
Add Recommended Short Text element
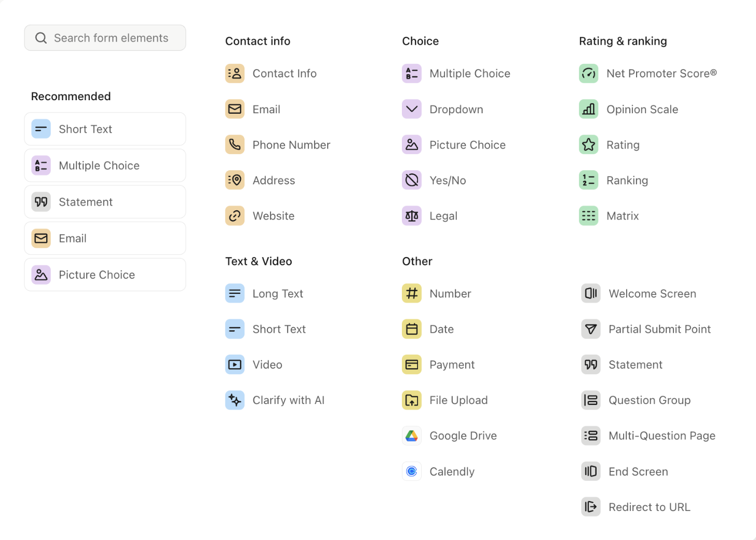point(105,129)
